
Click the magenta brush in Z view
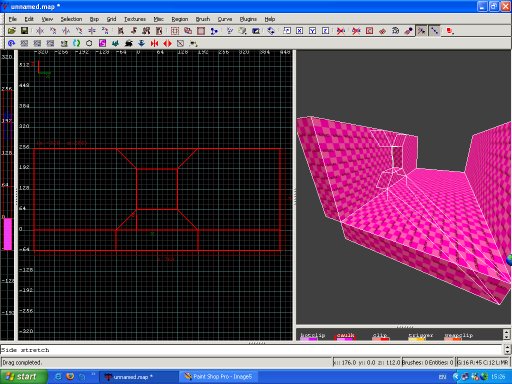coord(8,234)
